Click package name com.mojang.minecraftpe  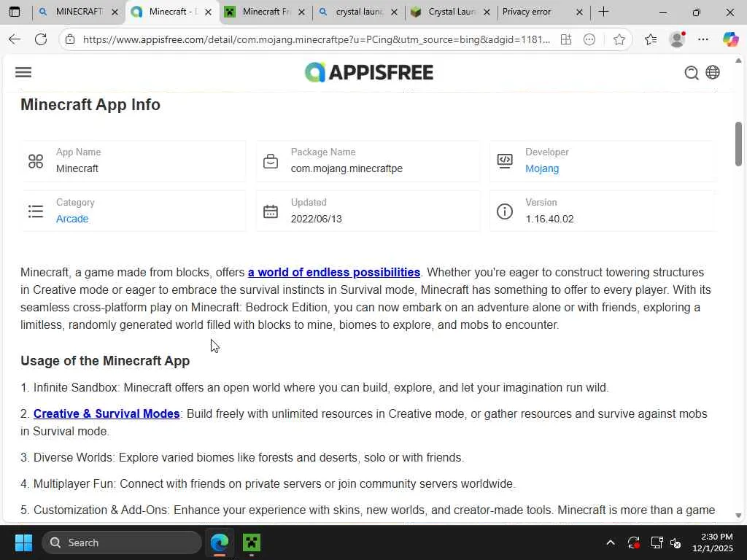pos(347,168)
